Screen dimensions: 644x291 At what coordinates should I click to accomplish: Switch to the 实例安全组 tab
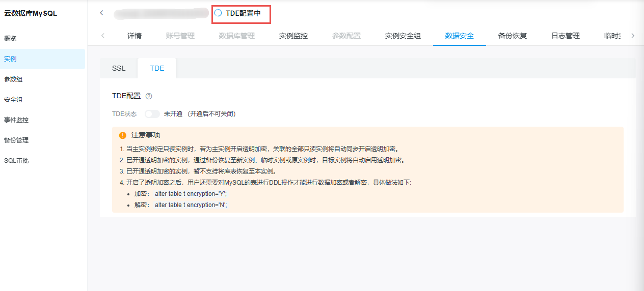pos(403,36)
